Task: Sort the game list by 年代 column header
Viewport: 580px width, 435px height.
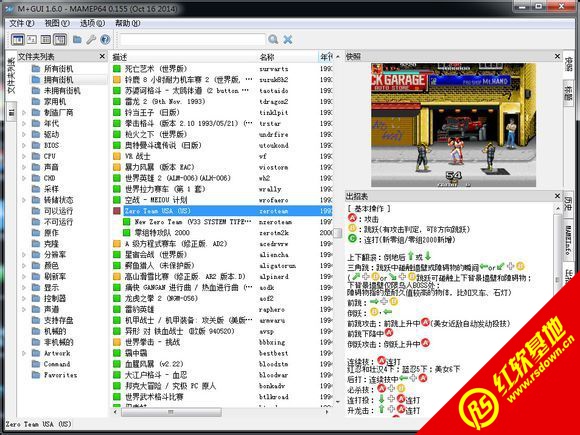Action: 326,57
